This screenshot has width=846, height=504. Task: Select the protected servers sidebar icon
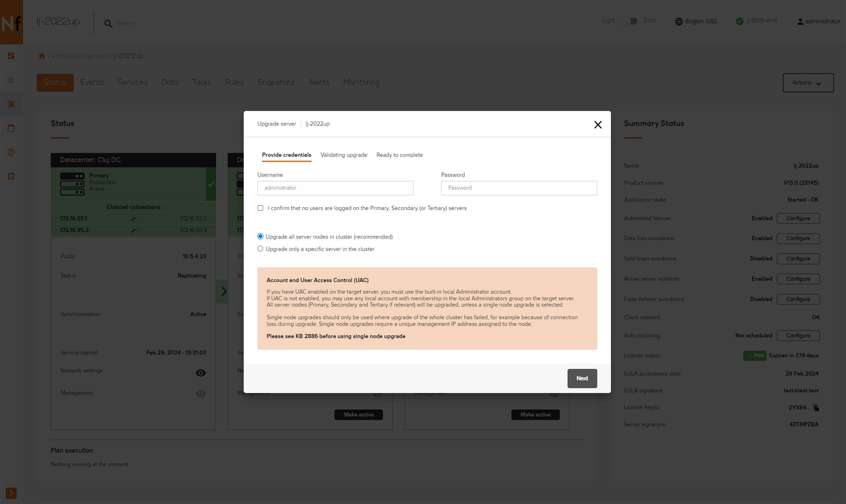click(x=11, y=104)
